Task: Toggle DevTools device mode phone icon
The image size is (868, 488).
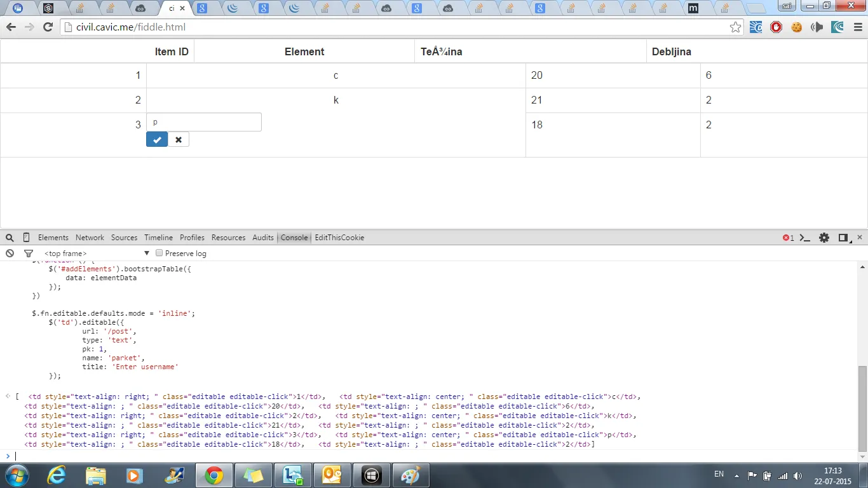Action: pos(26,238)
